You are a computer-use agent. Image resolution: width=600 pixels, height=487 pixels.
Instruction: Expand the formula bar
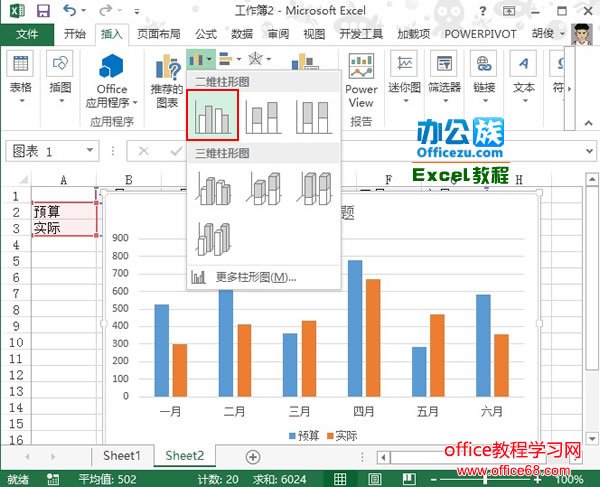[x=589, y=151]
